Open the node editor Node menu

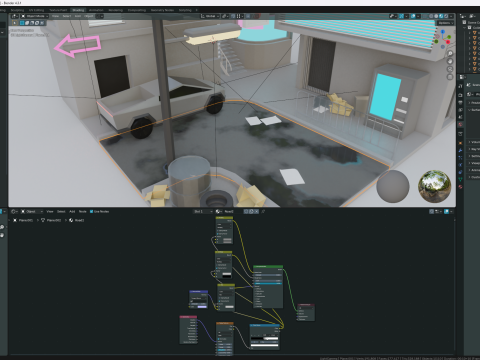point(82,211)
